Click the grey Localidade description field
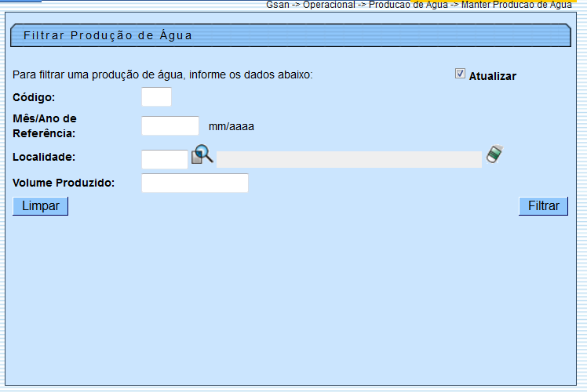Screen dimensions: 587x392 point(348,159)
